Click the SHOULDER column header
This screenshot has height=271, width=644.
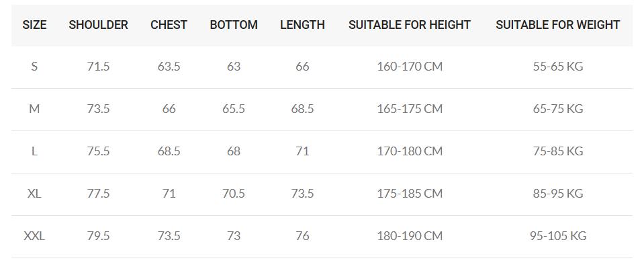pyautogui.click(x=98, y=25)
